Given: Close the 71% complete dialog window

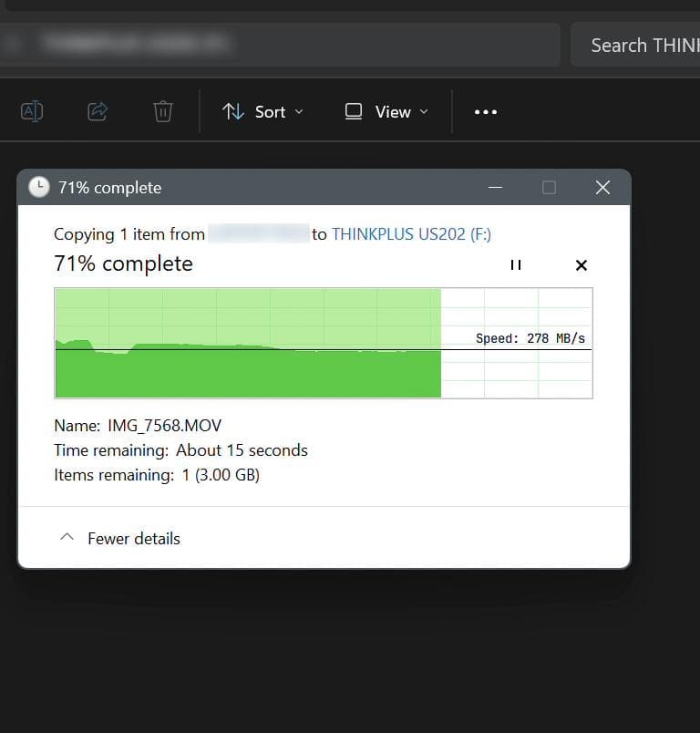Looking at the screenshot, I should click(602, 188).
